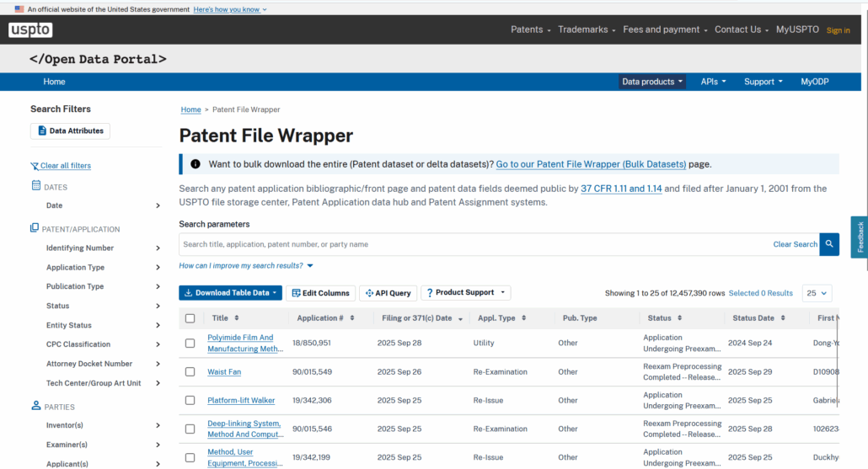Screen dimensions: 868x469
Task: Open the Download Table Data dropdown
Action: [x=229, y=293]
